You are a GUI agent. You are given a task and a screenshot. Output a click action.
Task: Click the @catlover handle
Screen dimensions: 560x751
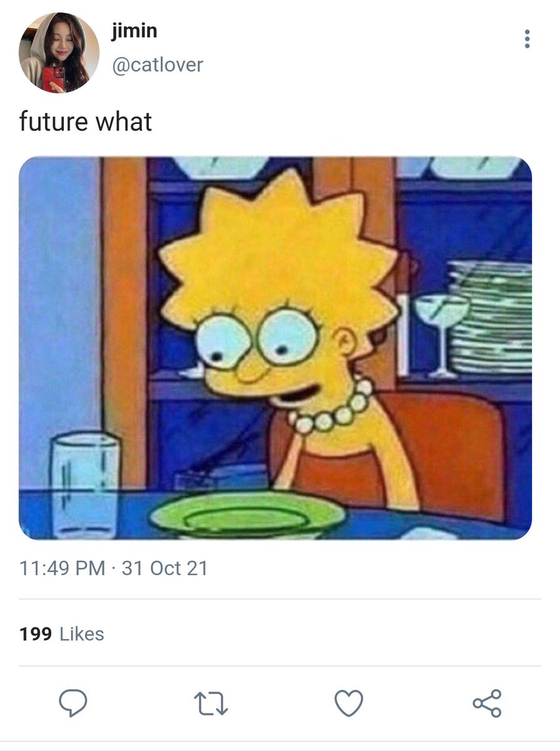(x=158, y=64)
